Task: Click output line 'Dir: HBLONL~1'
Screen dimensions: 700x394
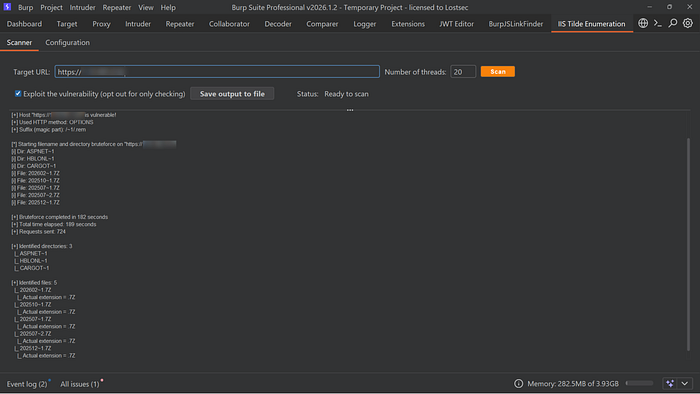Action: 33,158
